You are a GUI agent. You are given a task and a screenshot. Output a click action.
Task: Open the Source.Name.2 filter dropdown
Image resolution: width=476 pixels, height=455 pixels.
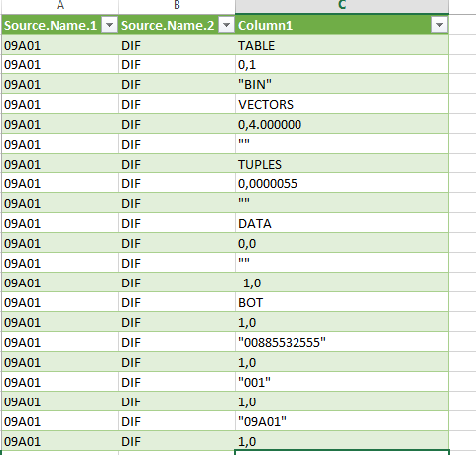[x=226, y=25]
